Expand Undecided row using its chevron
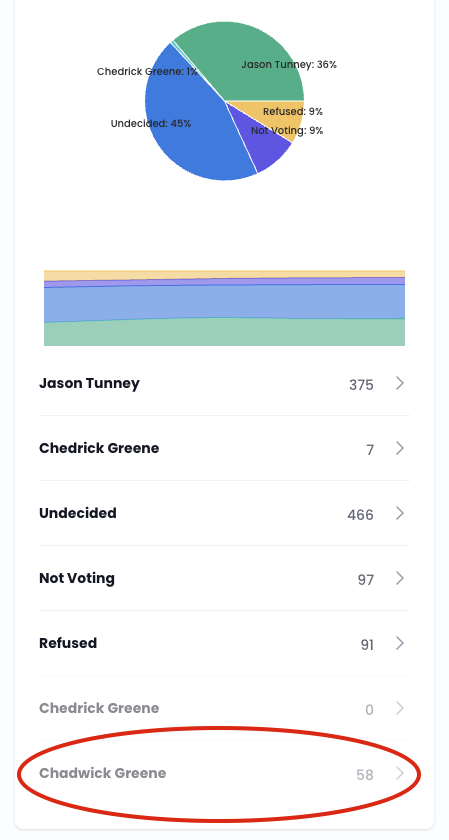 (400, 513)
